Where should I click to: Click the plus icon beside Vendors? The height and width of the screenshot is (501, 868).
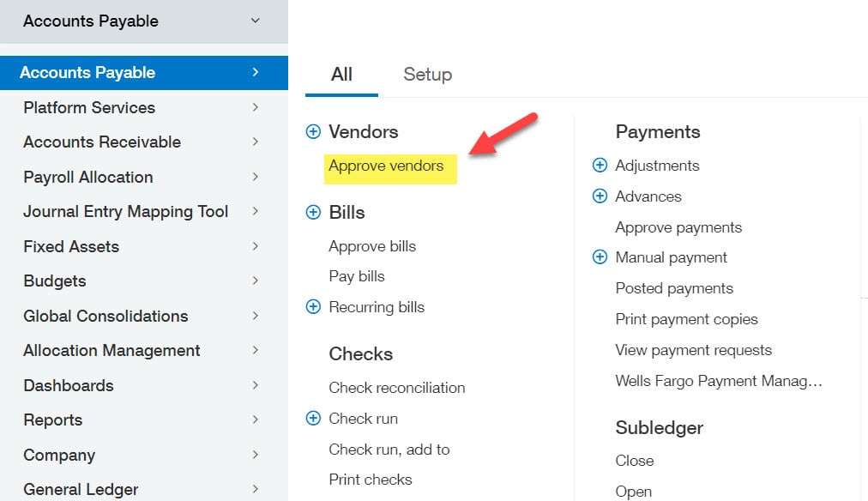pyautogui.click(x=313, y=132)
